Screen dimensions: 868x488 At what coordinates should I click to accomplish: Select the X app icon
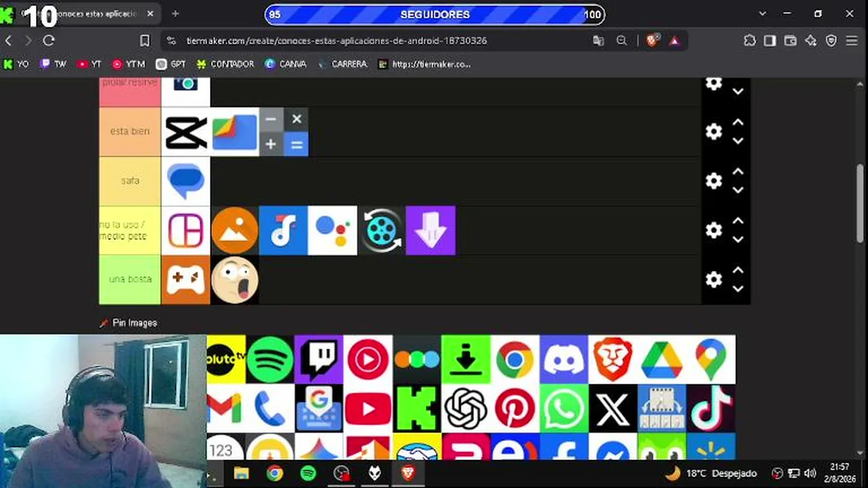612,408
